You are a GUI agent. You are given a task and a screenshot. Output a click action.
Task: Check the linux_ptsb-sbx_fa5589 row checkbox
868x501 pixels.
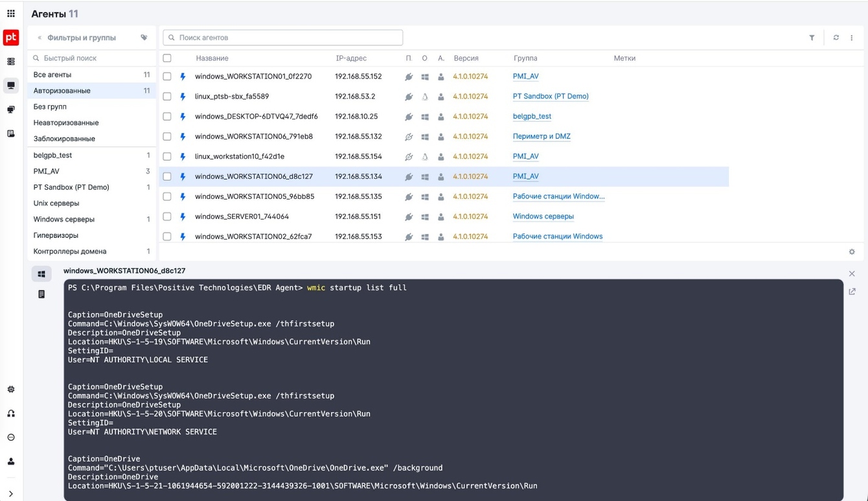[x=167, y=97]
